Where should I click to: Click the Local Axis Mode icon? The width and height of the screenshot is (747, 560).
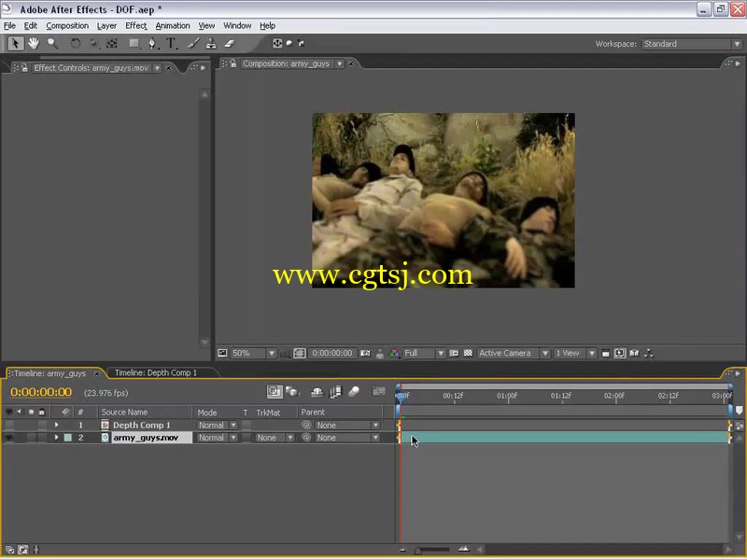(277, 43)
